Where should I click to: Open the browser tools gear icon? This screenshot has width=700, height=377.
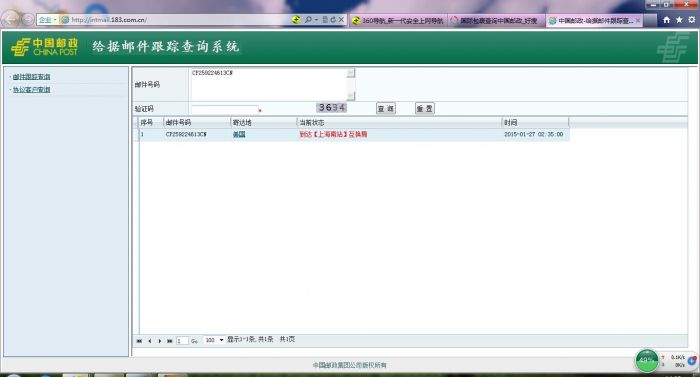(x=692, y=20)
